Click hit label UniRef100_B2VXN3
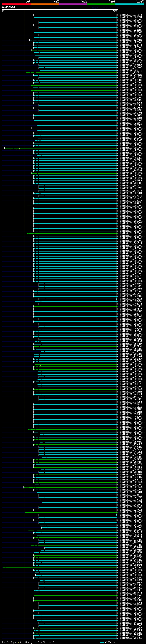This screenshot has width=146, height=644. (131, 40)
